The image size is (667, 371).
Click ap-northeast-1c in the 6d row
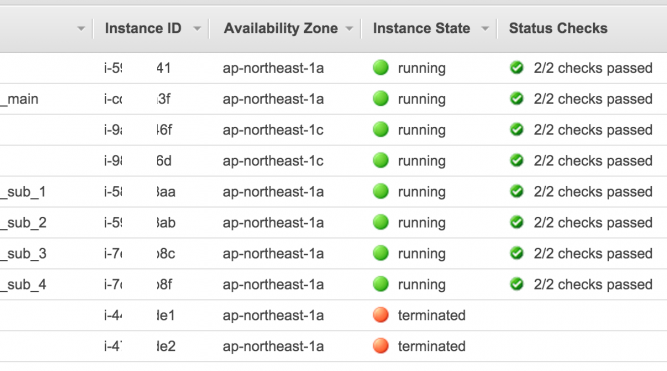click(273, 161)
